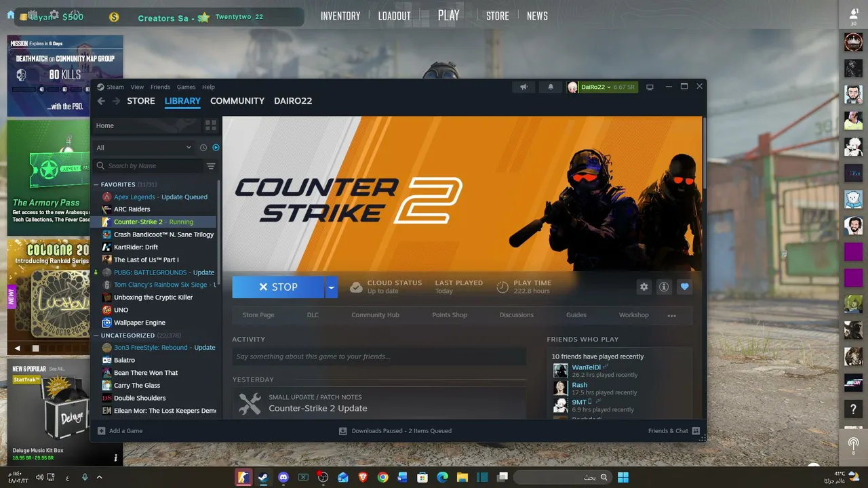
Task: Toggle Counter-Strike 2 favorite heart
Action: click(x=684, y=287)
